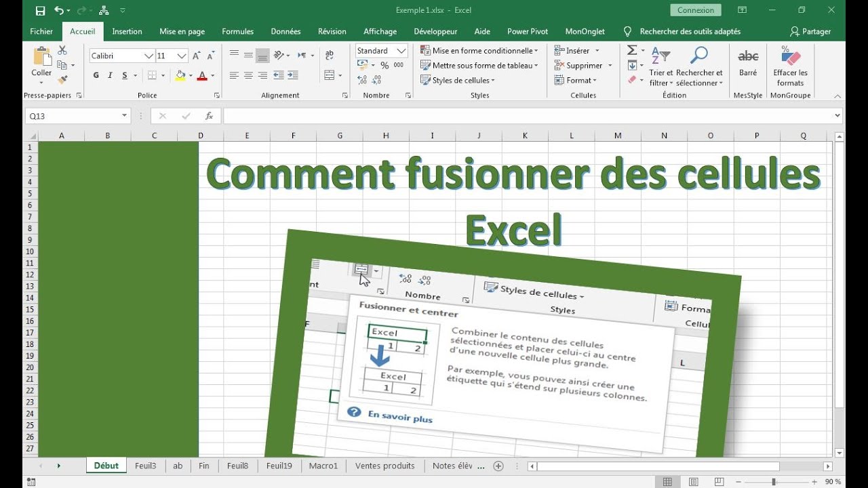Click the thousands separator 000 icon
Viewport: 868px width, 488px height.
pos(399,65)
